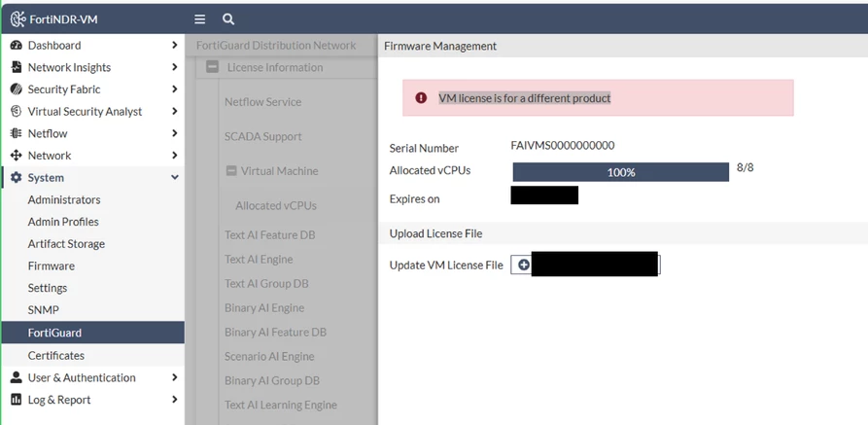Click the Text AI Engine row
Screen dimensions: 868x425
tap(259, 260)
